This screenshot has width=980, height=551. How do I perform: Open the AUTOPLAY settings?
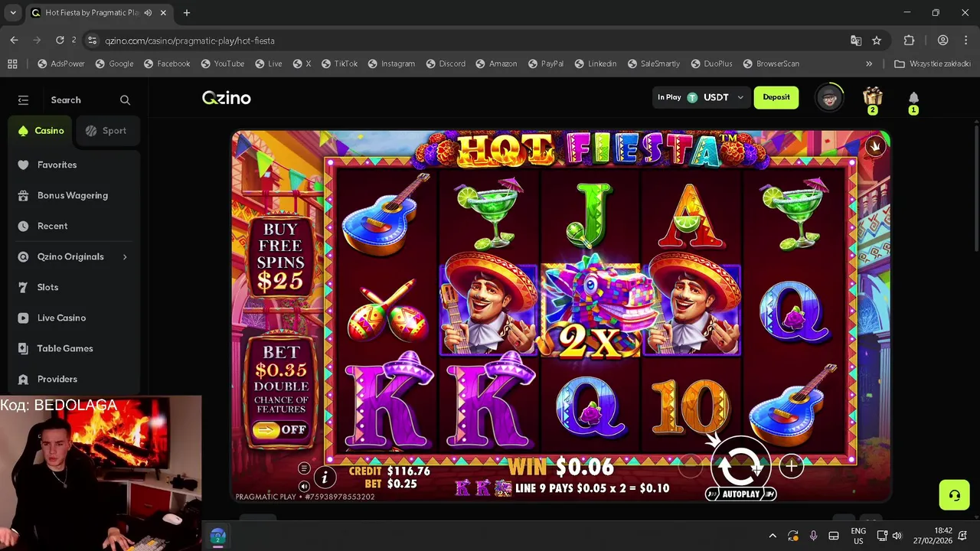[740, 494]
